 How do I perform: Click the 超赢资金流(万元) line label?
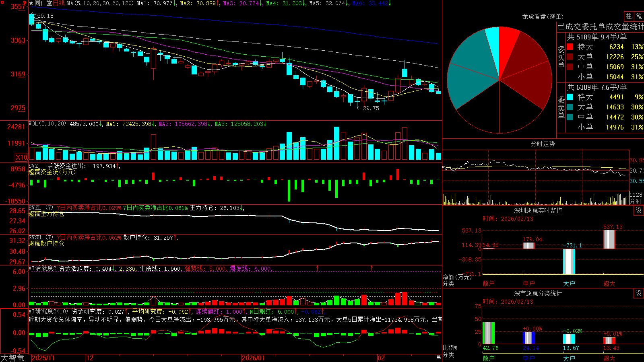click(52, 172)
